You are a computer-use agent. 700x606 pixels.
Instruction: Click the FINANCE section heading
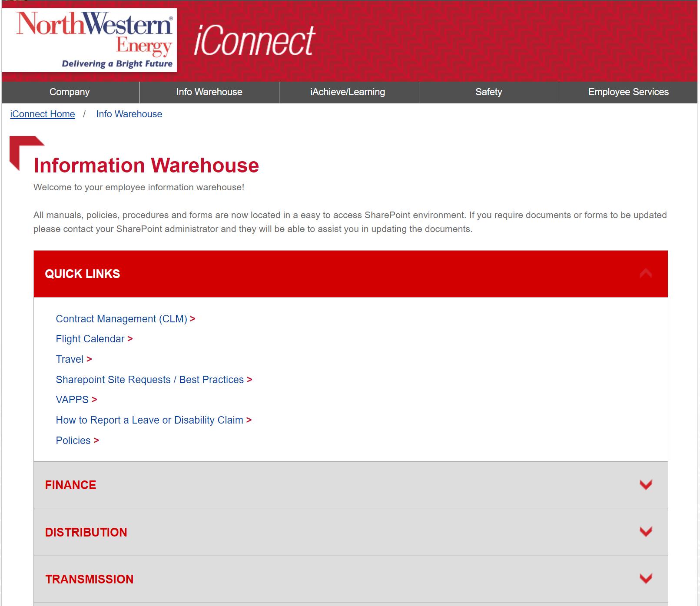(x=70, y=485)
